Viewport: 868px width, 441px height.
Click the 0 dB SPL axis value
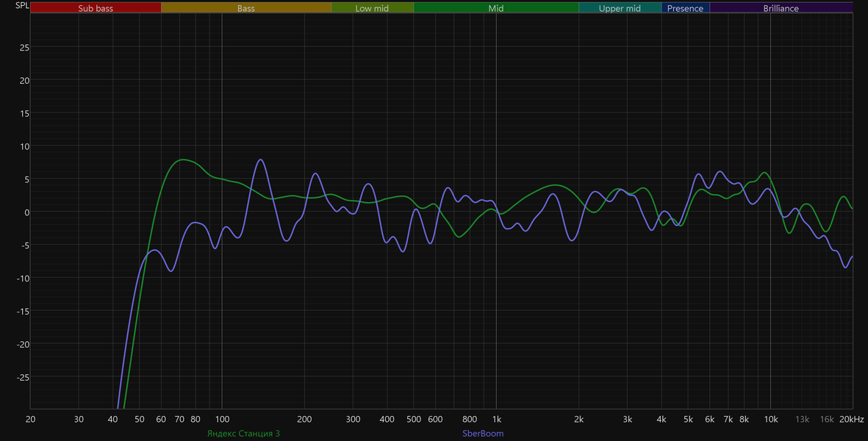pos(26,212)
